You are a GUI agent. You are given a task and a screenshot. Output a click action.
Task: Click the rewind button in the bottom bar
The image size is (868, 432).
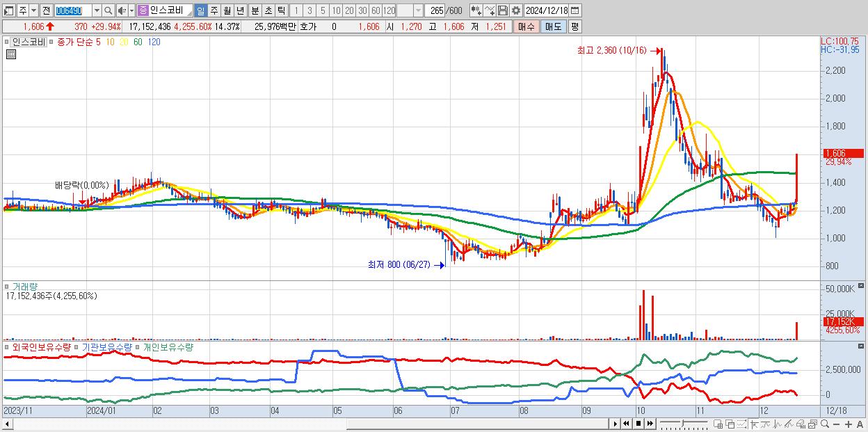click(626, 424)
